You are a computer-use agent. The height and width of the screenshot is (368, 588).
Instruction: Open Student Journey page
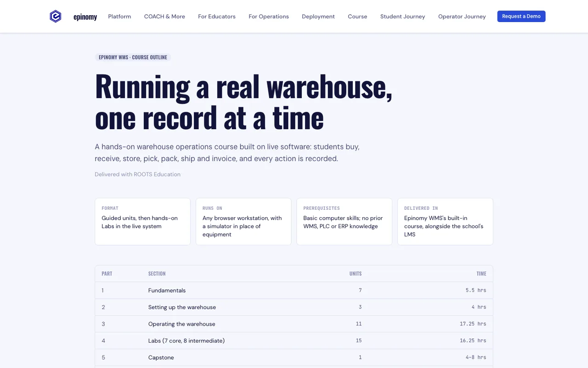(402, 17)
